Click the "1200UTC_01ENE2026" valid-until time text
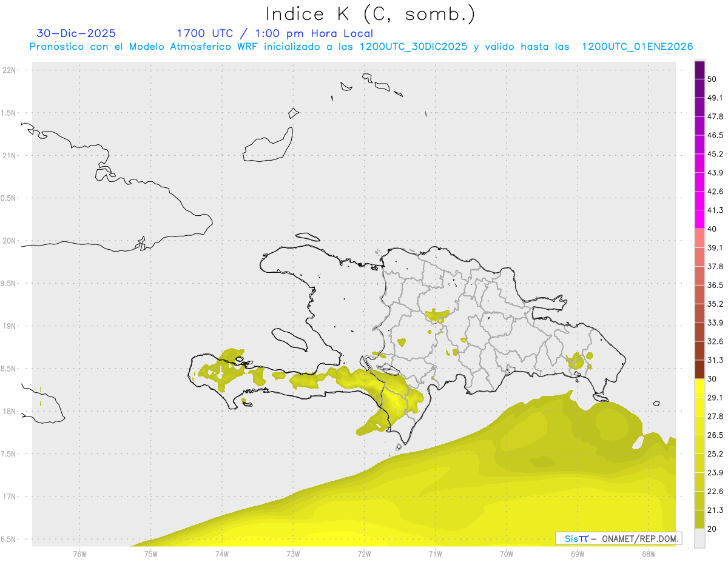Viewport: 728px width, 562px height. pyautogui.click(x=637, y=47)
